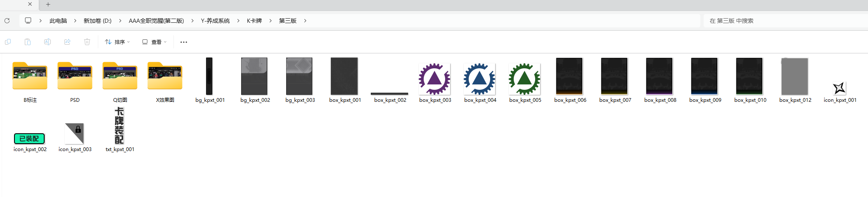Screen dimensions: 868x197
Task: Expand chevron after 第三版 breadcrumb
Action: [x=305, y=20]
